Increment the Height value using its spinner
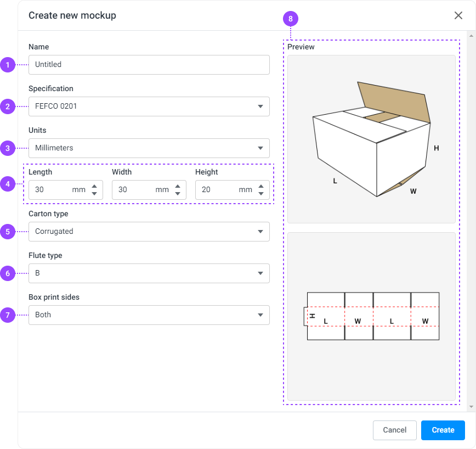476x449 pixels. point(260,187)
